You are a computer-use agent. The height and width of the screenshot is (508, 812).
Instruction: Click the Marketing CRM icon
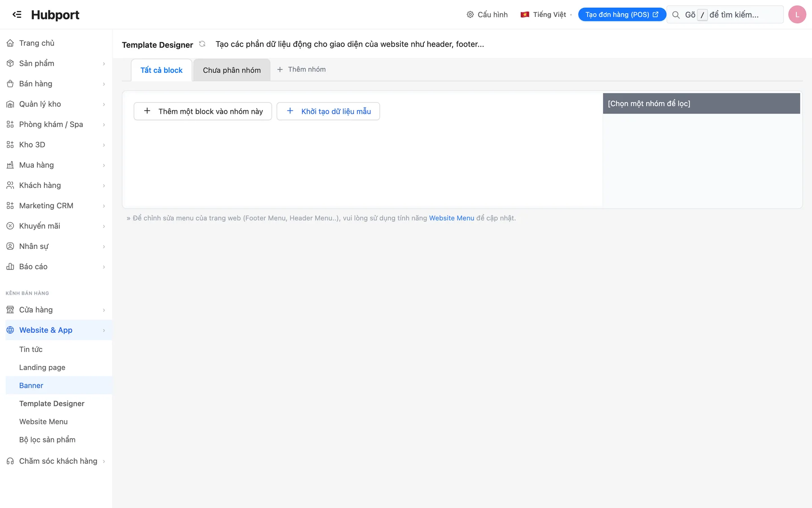[x=10, y=206]
